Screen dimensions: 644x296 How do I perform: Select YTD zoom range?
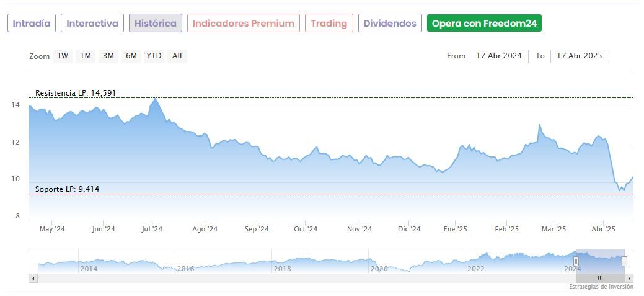[154, 56]
